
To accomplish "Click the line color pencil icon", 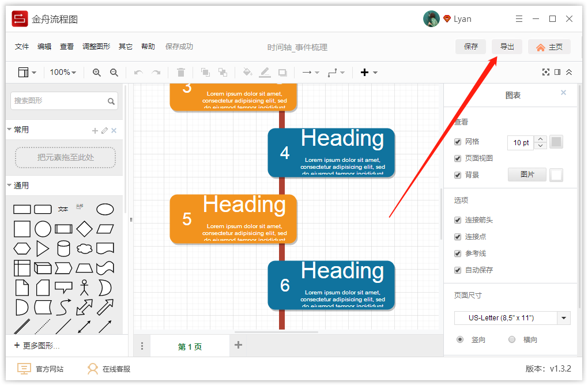I will [x=265, y=73].
